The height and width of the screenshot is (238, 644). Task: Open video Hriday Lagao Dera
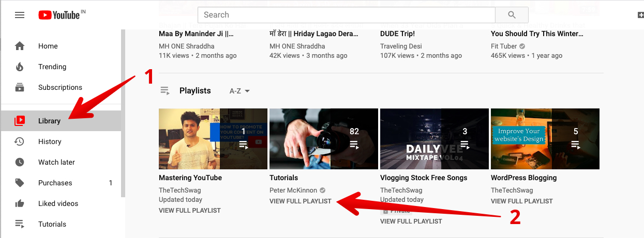(314, 34)
